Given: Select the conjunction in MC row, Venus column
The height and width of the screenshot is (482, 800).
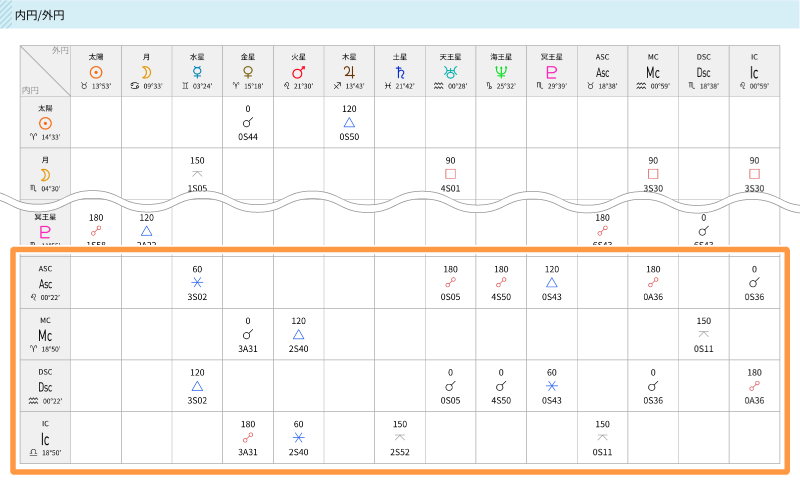Looking at the screenshot, I should [248, 334].
